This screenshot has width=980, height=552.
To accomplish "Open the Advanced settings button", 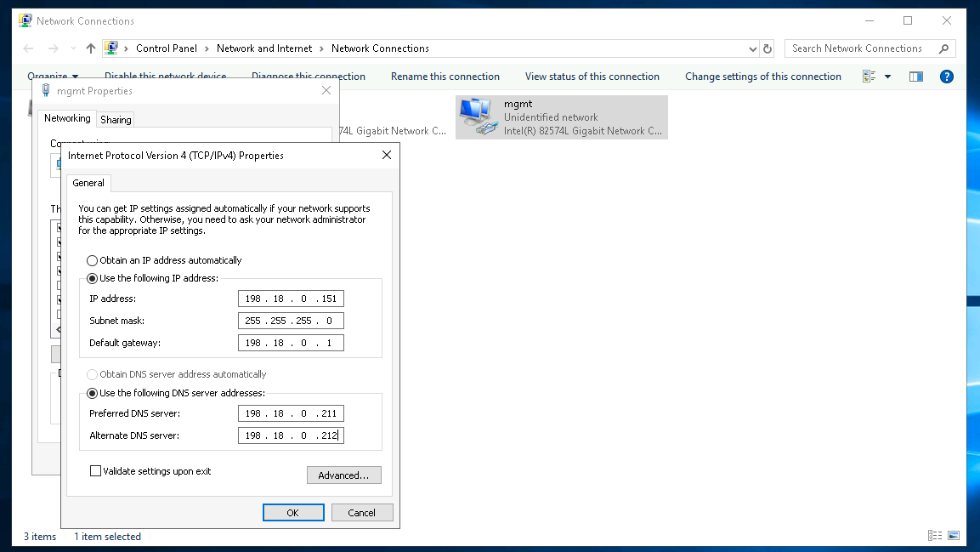I will [343, 475].
